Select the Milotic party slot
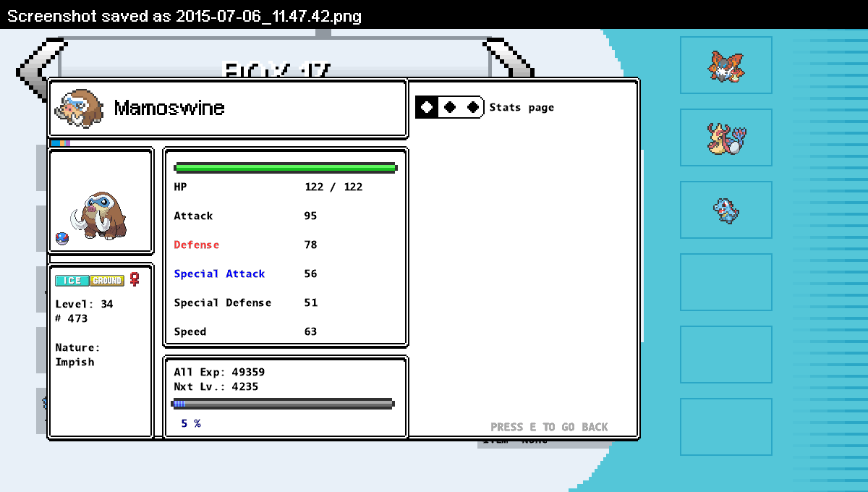The image size is (868, 492). tap(726, 137)
